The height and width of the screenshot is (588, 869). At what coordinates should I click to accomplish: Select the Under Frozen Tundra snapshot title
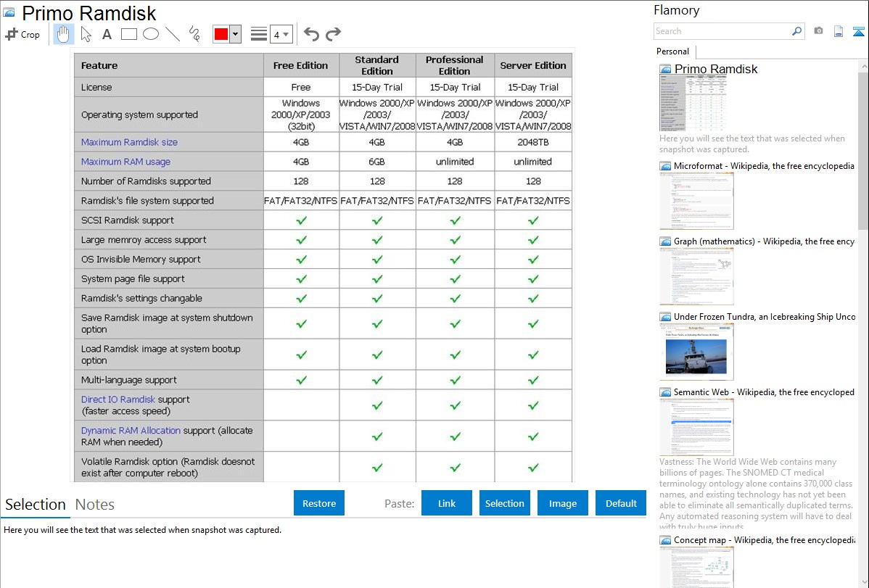(x=765, y=316)
